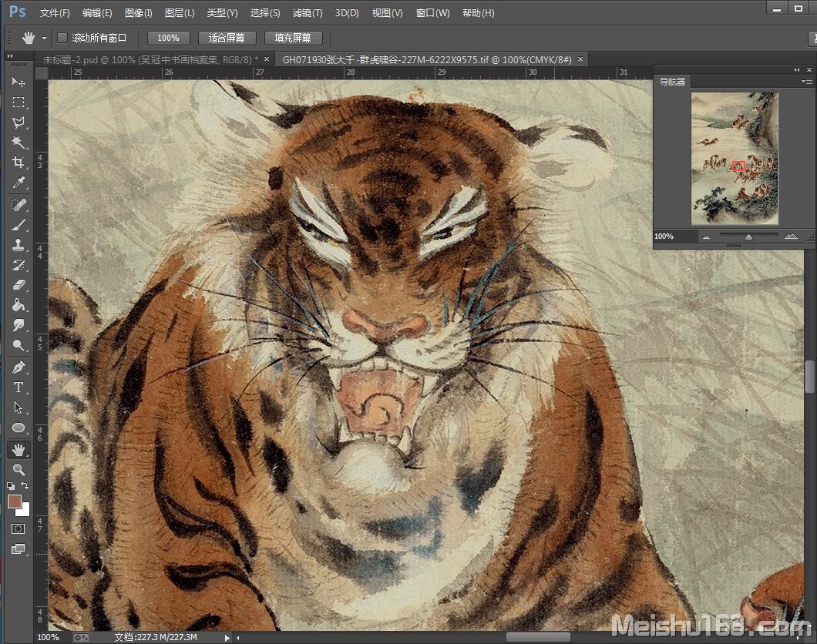This screenshot has width=817, height=644.
Task: Open the 图层(L) menu
Action: 180,13
